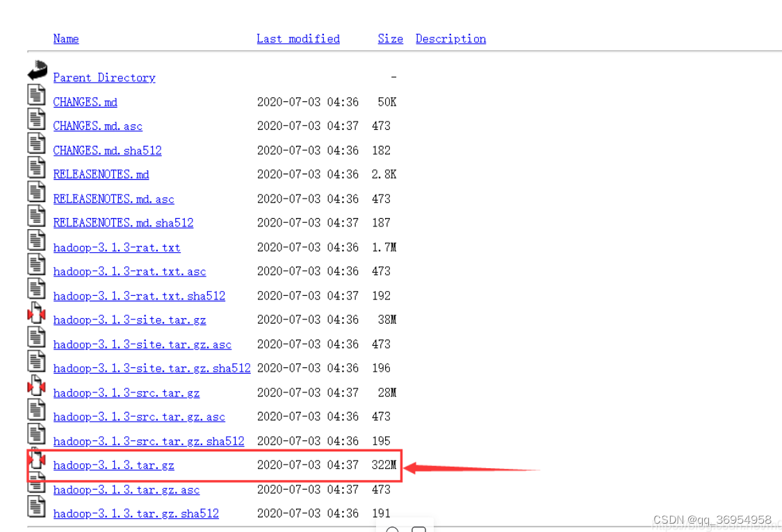The width and height of the screenshot is (782, 532).
Task: Open the hadoop-3.1.3.tar.gz.asc link
Action: [126, 489]
